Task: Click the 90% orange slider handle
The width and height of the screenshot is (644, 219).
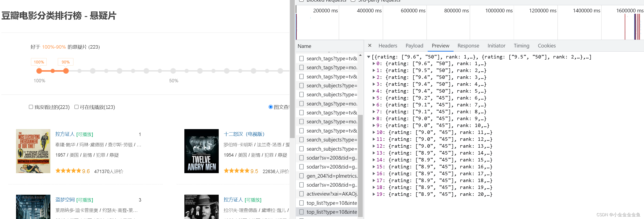Action: click(x=66, y=71)
